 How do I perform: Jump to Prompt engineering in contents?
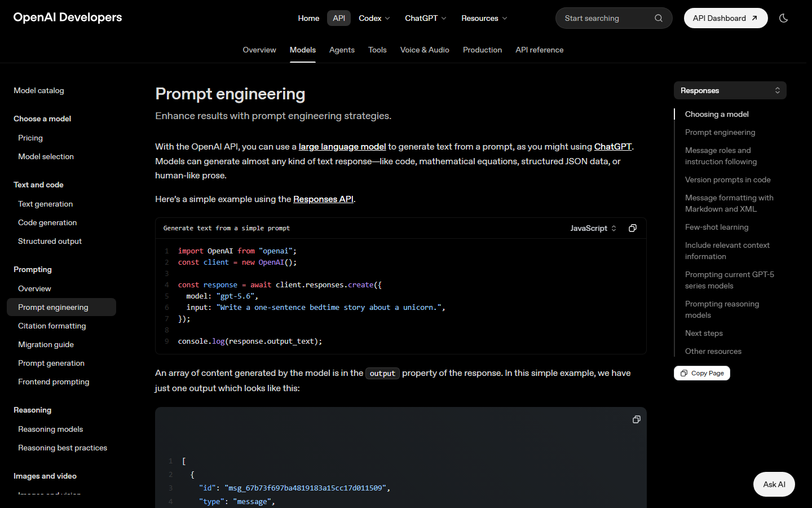(x=720, y=132)
